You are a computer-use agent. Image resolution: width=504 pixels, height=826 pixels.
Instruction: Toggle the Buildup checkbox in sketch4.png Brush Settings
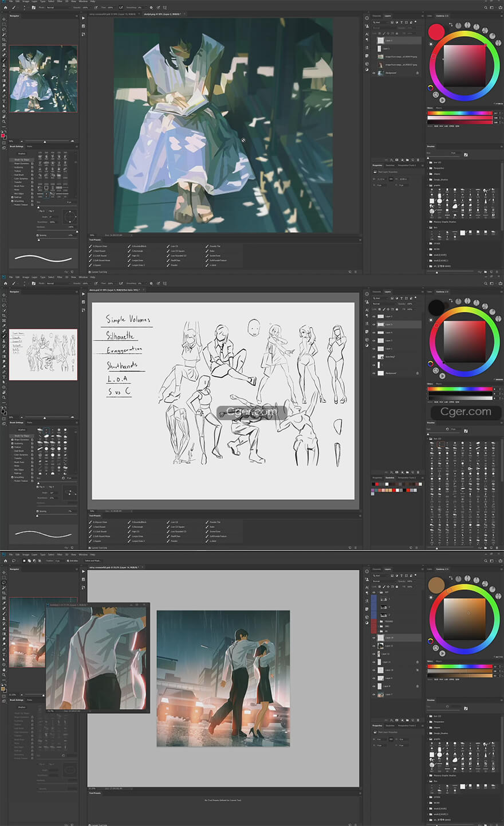point(13,197)
